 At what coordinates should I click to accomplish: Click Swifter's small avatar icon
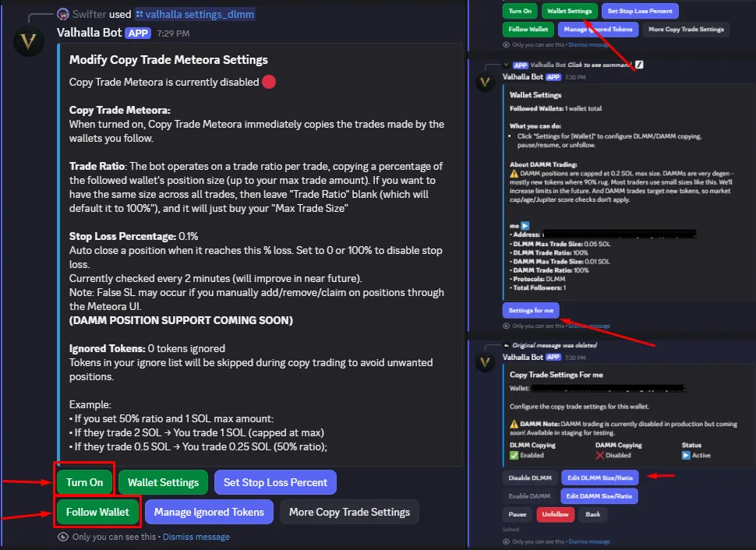coord(63,14)
